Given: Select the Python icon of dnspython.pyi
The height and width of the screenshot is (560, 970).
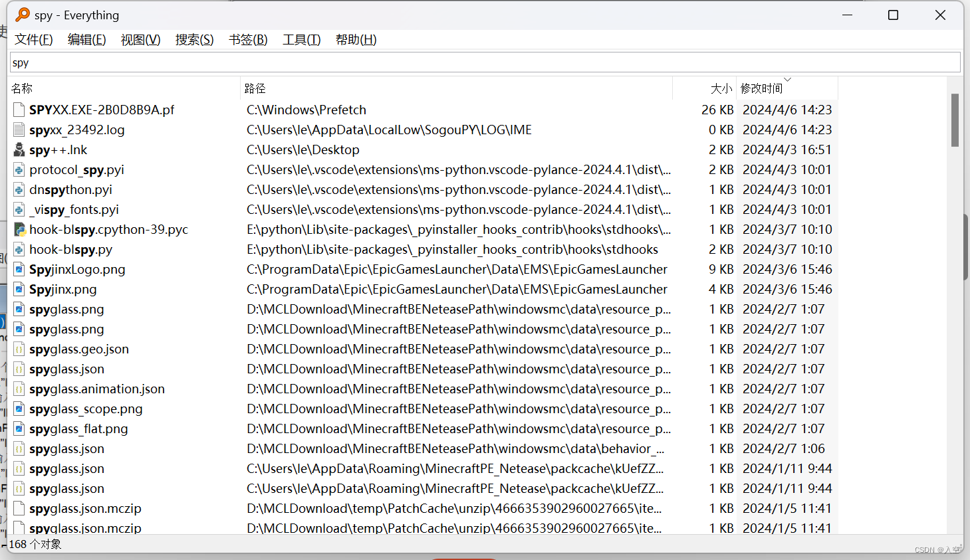Looking at the screenshot, I should pyautogui.click(x=19, y=189).
